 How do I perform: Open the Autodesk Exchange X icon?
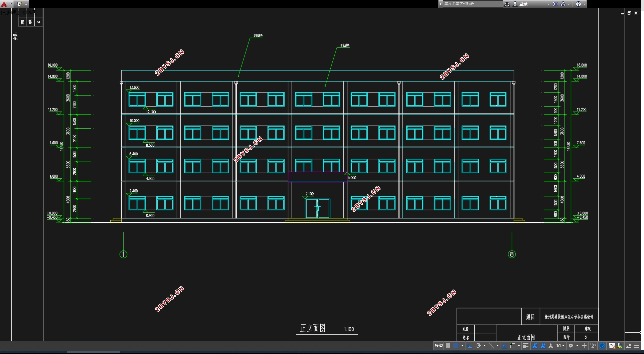555,4
